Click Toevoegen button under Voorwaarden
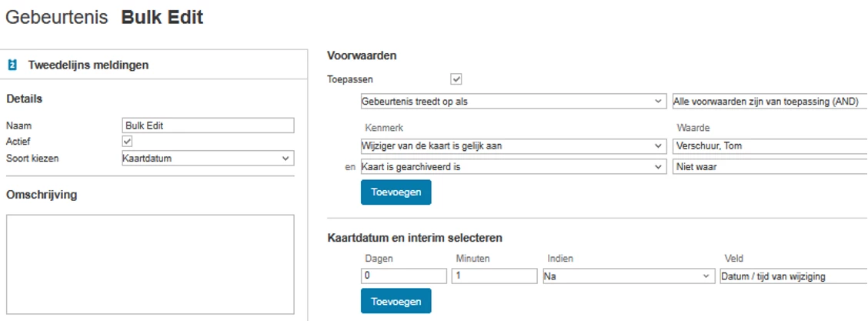868x321 pixels. coord(396,192)
